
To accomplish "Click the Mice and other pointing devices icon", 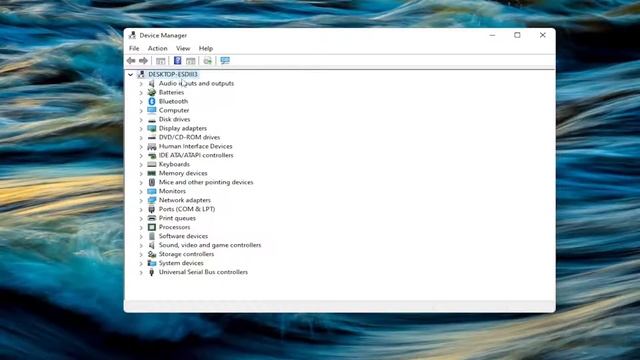I will click(x=151, y=182).
